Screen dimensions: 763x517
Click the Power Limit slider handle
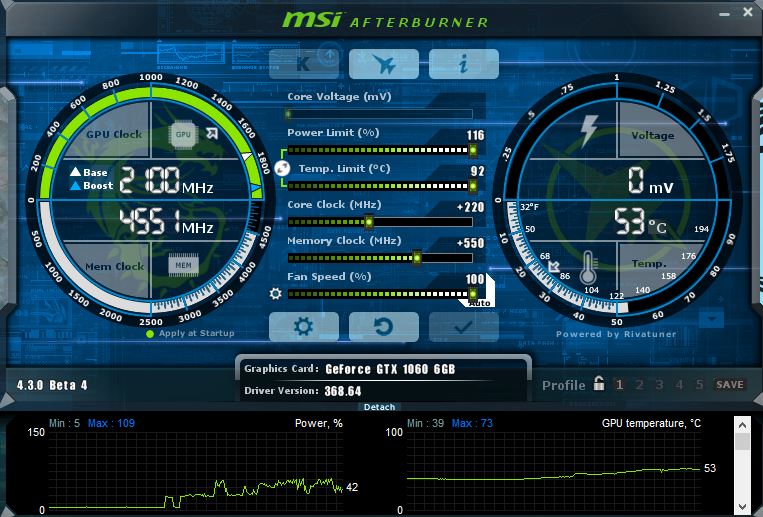[472, 150]
